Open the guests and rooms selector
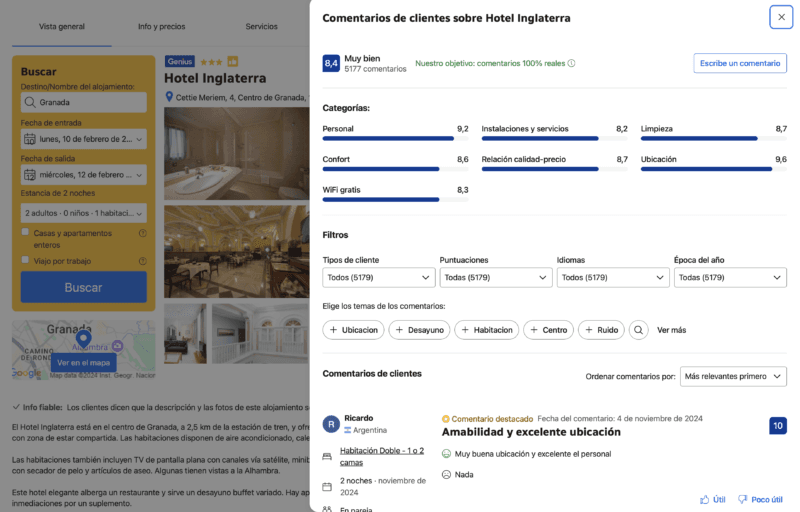This screenshot has height=512, width=800. (84, 213)
